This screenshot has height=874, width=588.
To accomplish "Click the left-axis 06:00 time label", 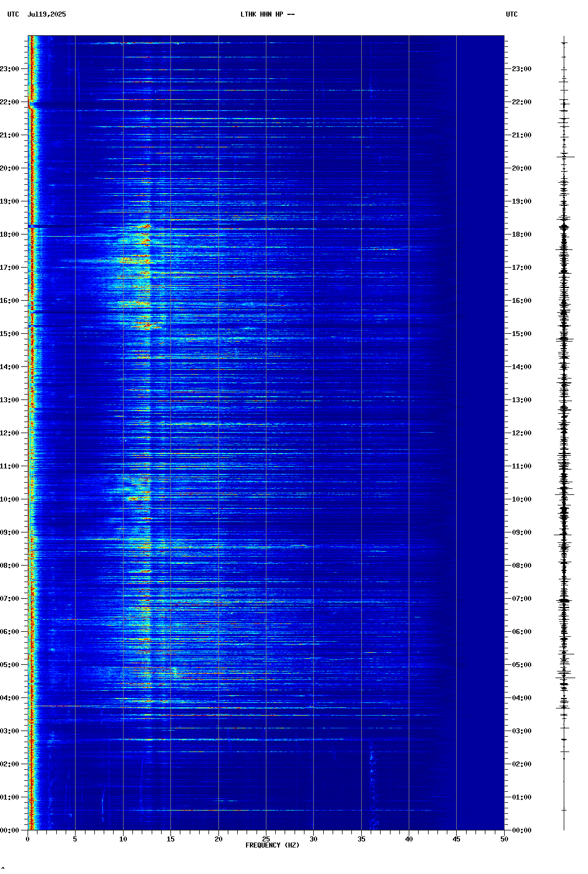I will pyautogui.click(x=9, y=632).
